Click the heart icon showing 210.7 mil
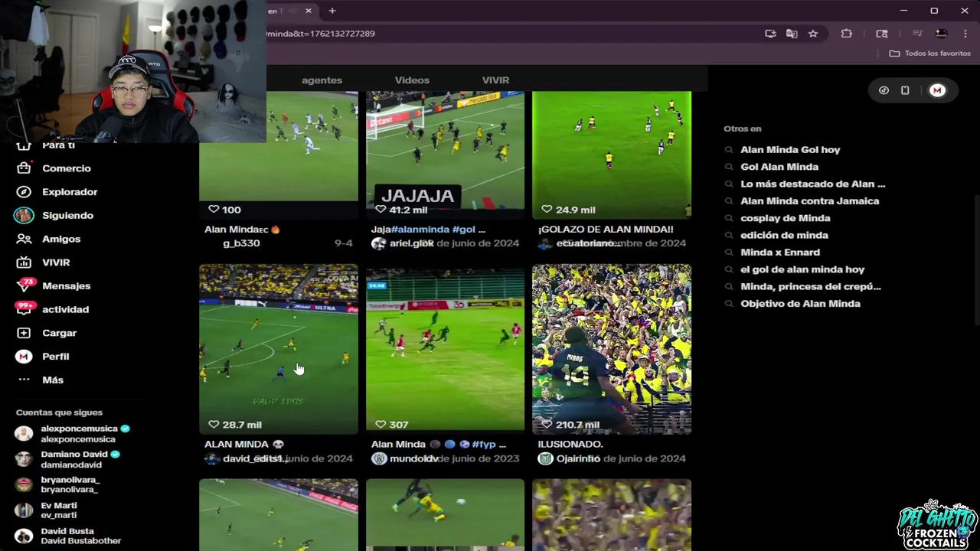This screenshot has width=980, height=551. [x=547, y=425]
